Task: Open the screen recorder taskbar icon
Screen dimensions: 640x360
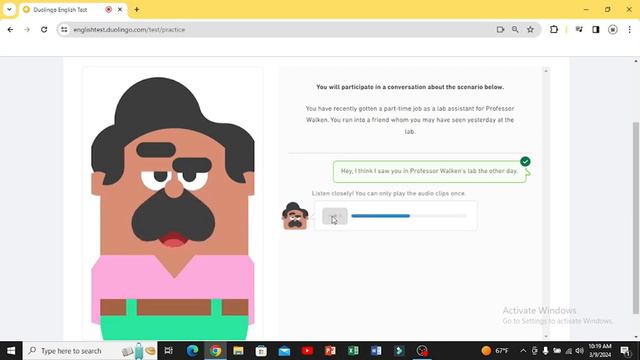Action: pos(422,351)
